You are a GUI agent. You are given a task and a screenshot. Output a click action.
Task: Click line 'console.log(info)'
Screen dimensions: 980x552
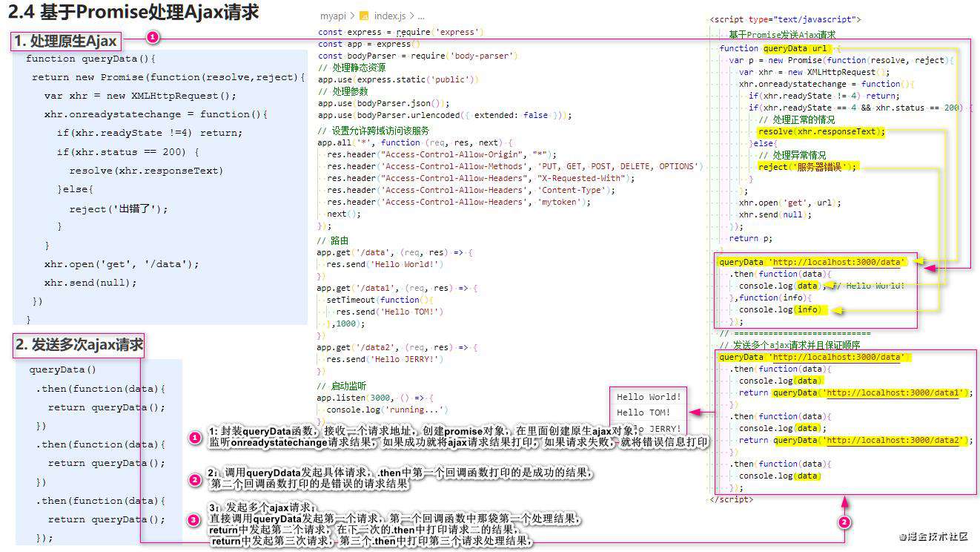(781, 309)
